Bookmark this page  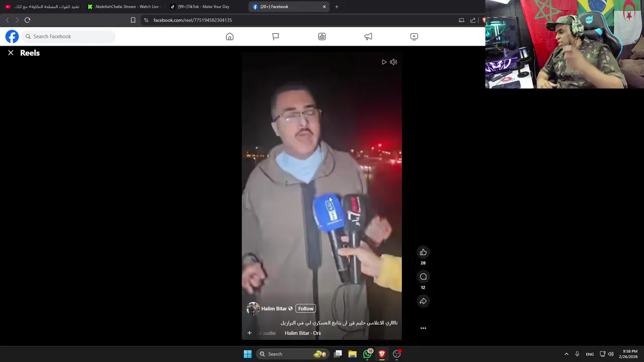[x=133, y=20]
